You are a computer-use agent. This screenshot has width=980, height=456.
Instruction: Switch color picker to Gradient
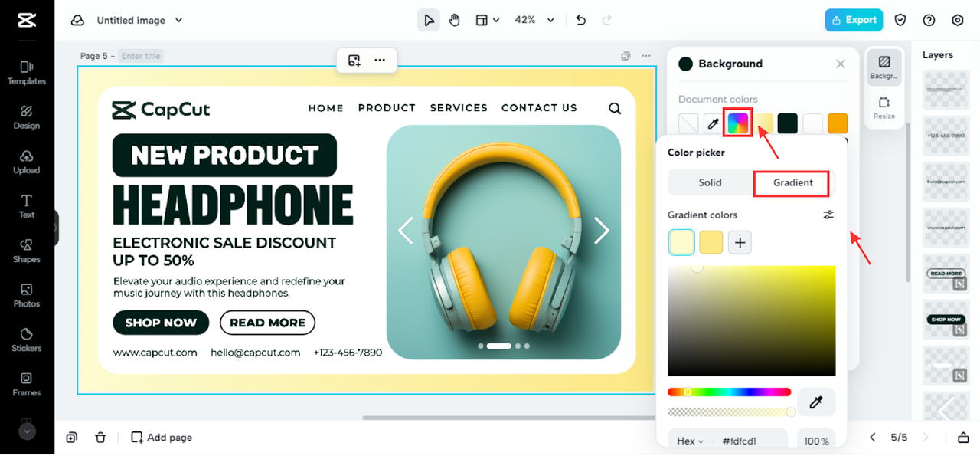coord(792,182)
